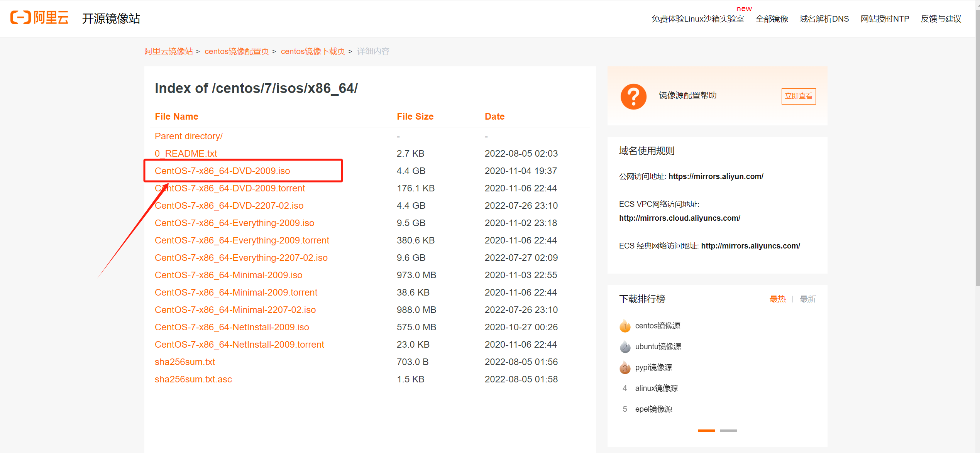Open the 网站授时NTP navigation item
This screenshot has height=453, width=980.
(885, 19)
